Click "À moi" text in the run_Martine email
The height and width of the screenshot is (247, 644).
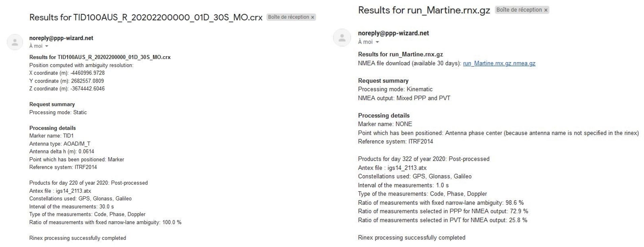365,42
